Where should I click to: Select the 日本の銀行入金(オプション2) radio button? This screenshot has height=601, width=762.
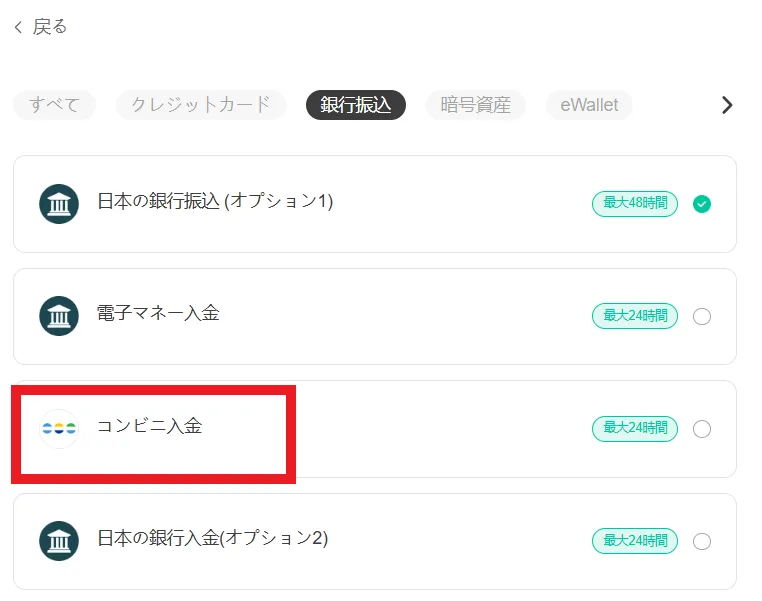tap(702, 541)
